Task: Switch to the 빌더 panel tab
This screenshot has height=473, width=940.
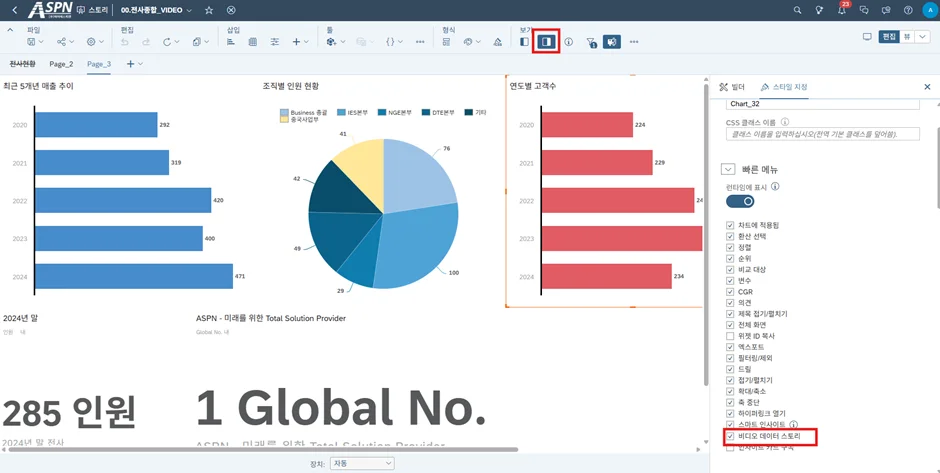Action: pos(733,87)
